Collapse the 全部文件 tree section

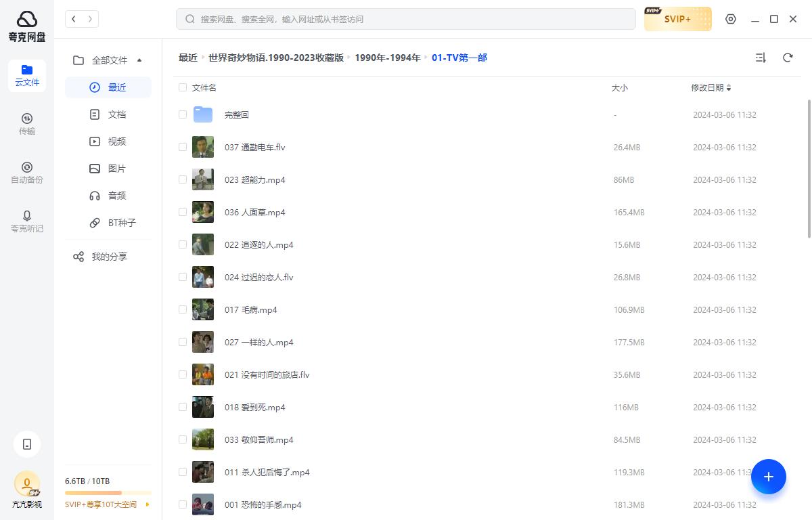pyautogui.click(x=139, y=60)
